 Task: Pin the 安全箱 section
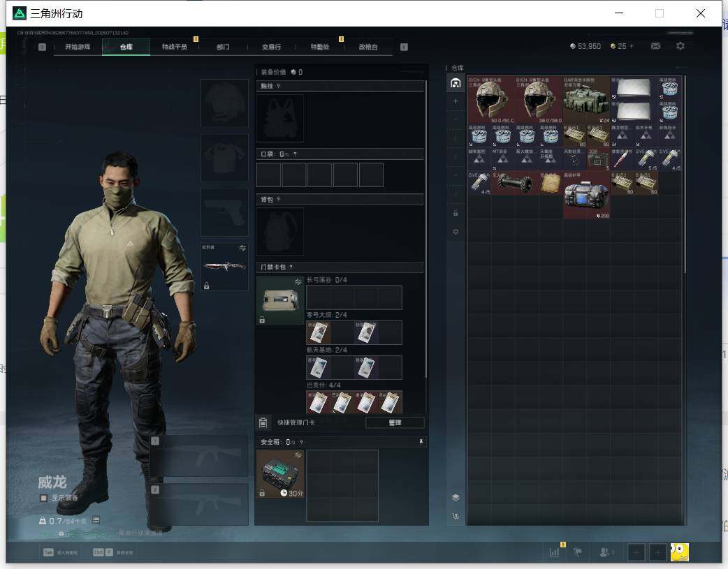coord(421,443)
